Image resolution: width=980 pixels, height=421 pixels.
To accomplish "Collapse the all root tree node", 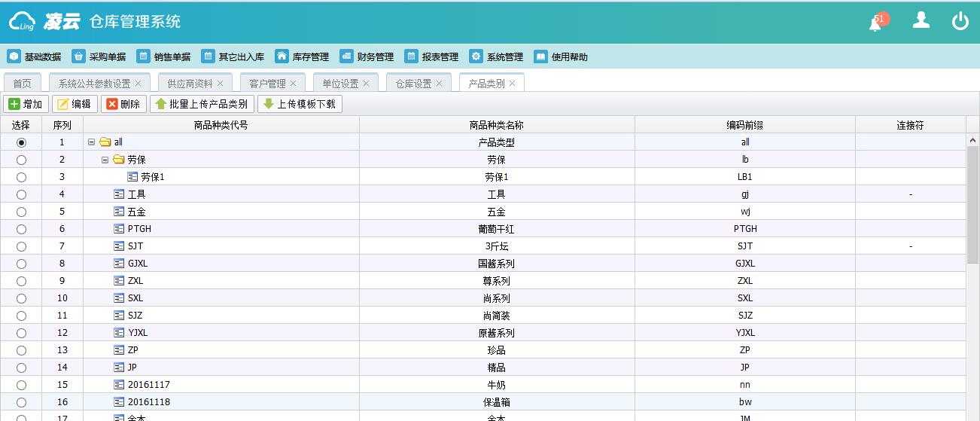I will click(x=92, y=142).
